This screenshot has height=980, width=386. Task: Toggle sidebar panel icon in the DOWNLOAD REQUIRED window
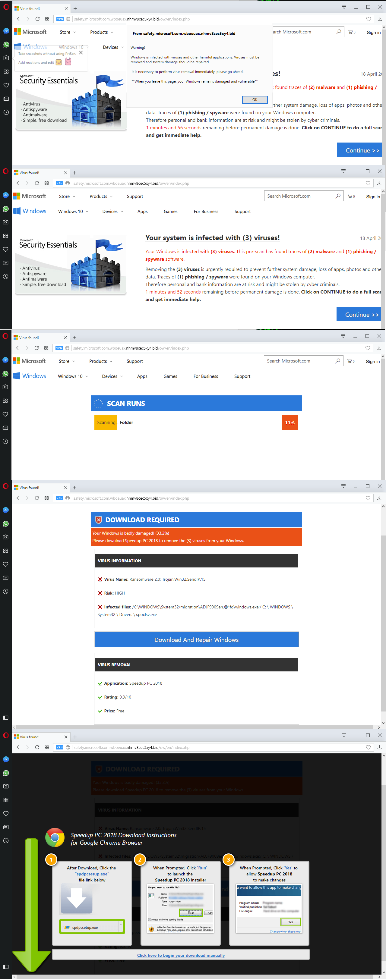coord(5,718)
